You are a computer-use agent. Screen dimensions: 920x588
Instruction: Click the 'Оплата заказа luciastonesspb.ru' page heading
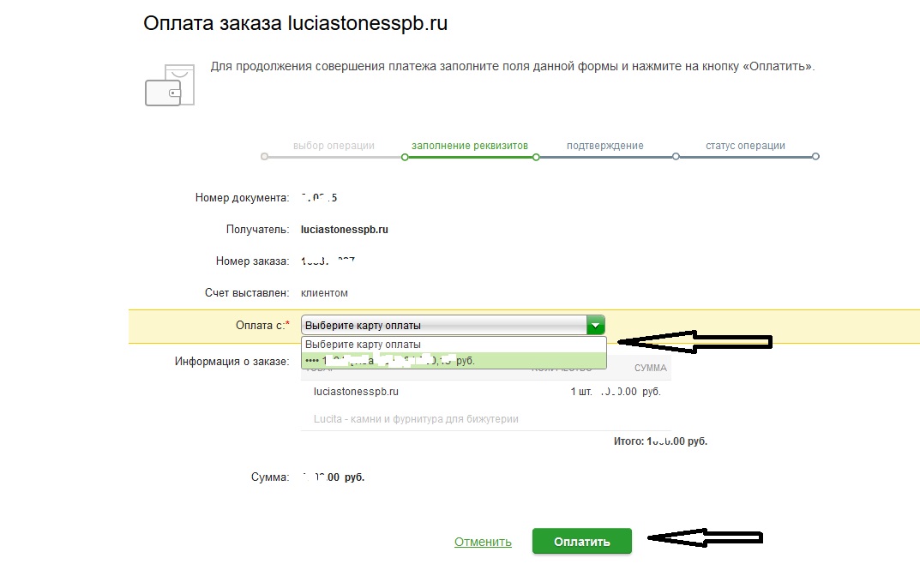pyautogui.click(x=295, y=23)
